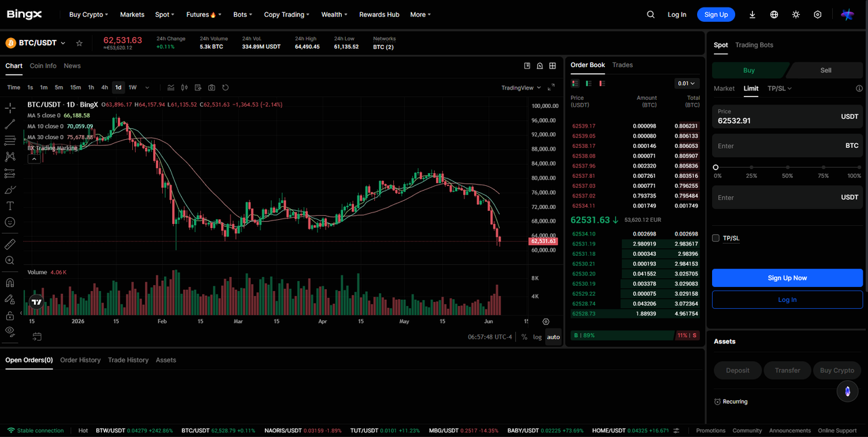
Task: Open the Fibonacci retracement tools
Action: tap(10, 140)
